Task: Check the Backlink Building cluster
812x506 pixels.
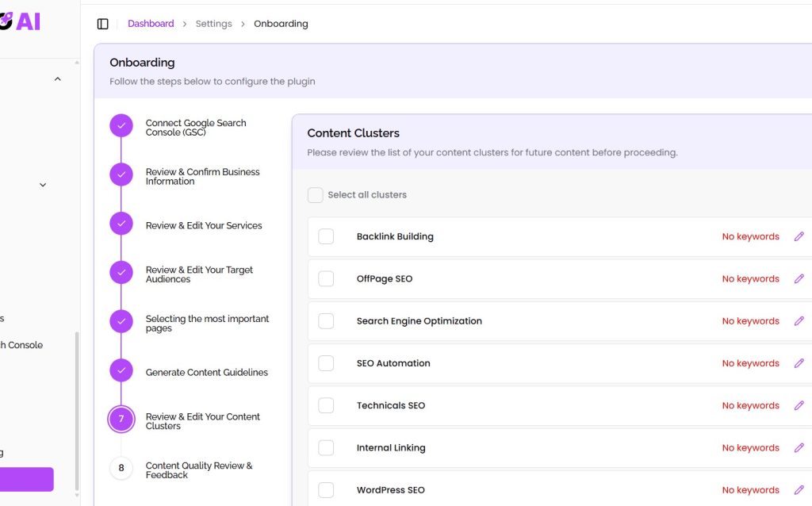Action: point(326,236)
